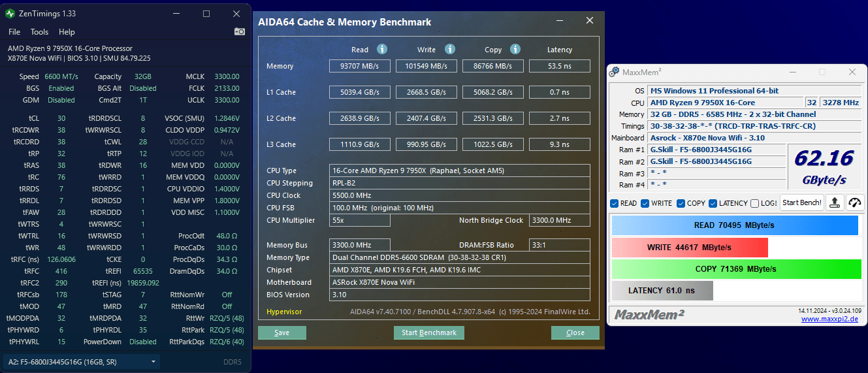Click the L1 Cache Read 5039.4 GB/s field
This screenshot has height=373, width=868.
pos(361,92)
